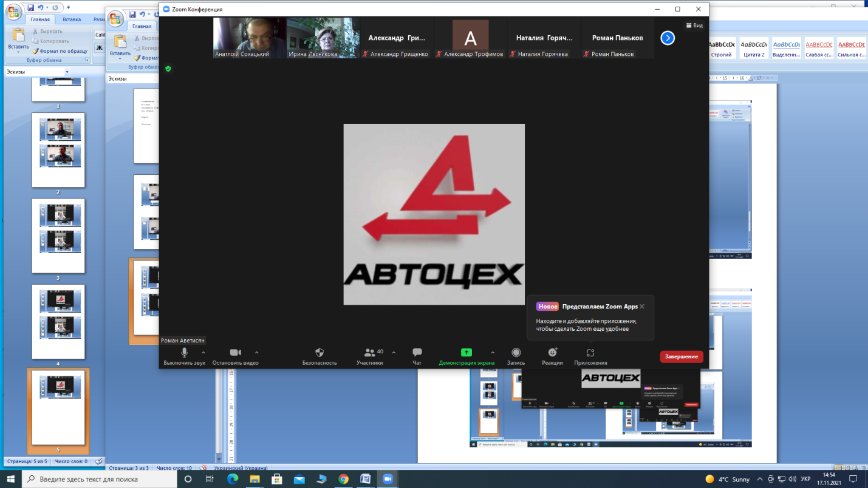Undo in left Word quick access toolbar
Screen dimensions: 868x488
(41, 7)
